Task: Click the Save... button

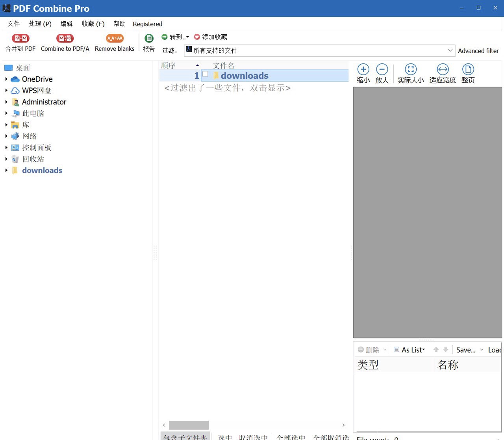Action: click(x=466, y=350)
